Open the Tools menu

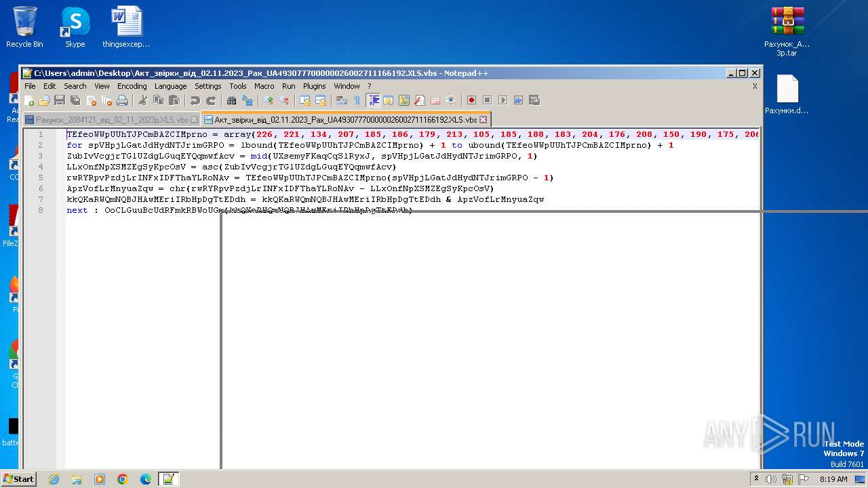point(238,86)
